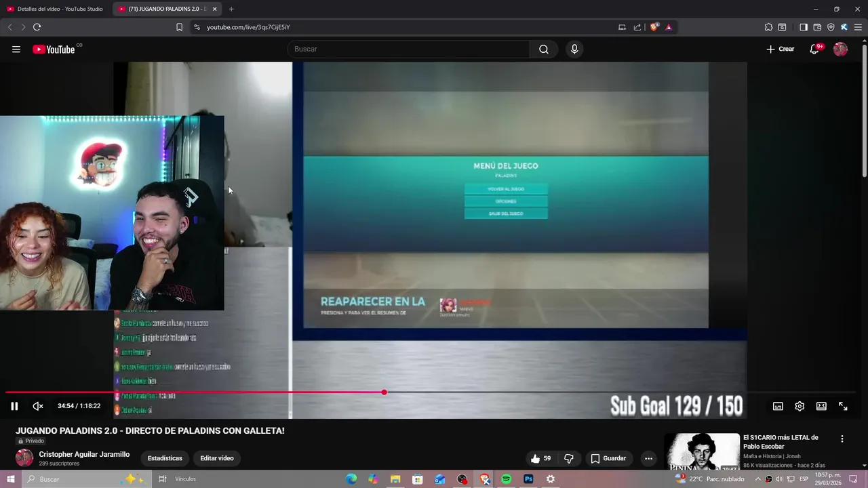Open more actions menu beside Guardar
The height and width of the screenshot is (488, 868).
coord(648,458)
